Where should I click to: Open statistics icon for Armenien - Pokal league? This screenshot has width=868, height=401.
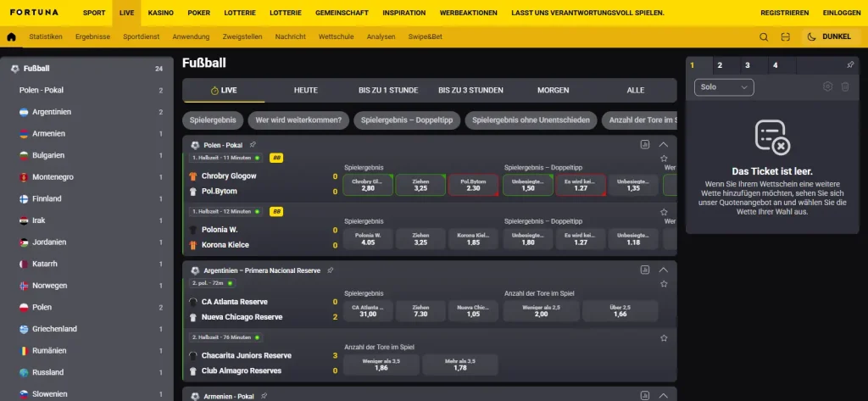[645, 395]
